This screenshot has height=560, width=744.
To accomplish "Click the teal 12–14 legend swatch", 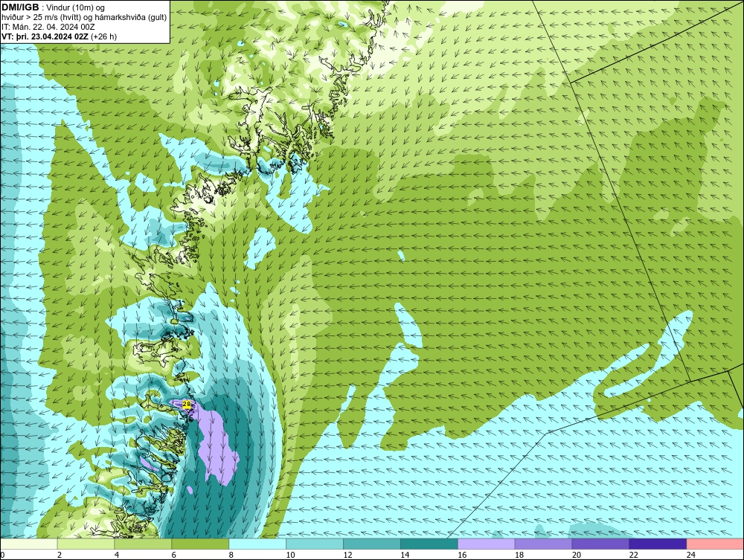I will (371, 544).
